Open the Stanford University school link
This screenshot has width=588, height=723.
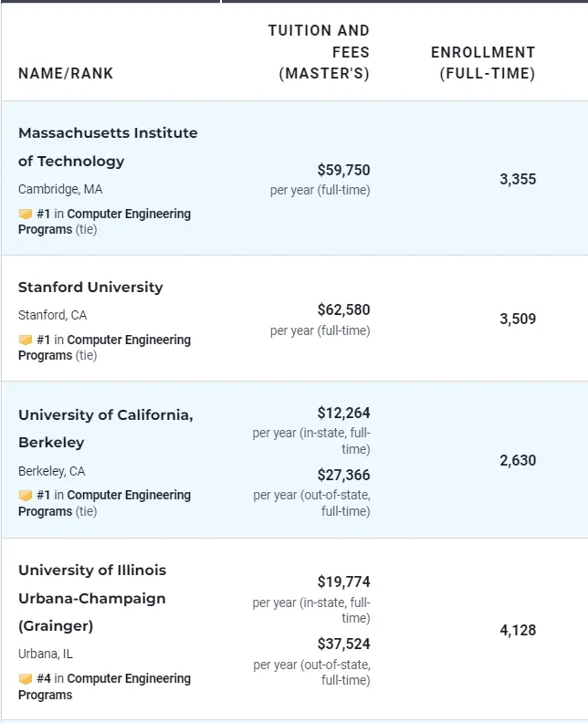[90, 288]
